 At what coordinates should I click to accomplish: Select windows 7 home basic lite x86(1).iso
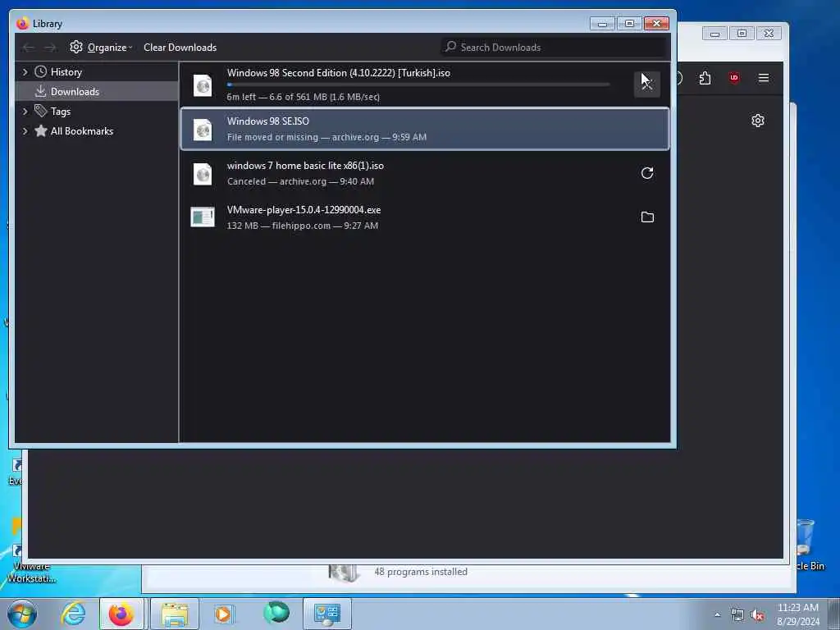pos(425,173)
